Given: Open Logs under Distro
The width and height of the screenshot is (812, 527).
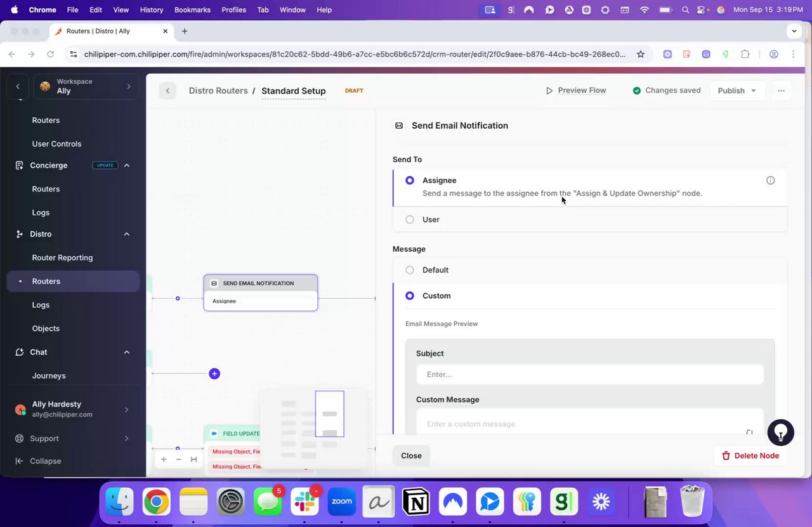Looking at the screenshot, I should (x=41, y=305).
